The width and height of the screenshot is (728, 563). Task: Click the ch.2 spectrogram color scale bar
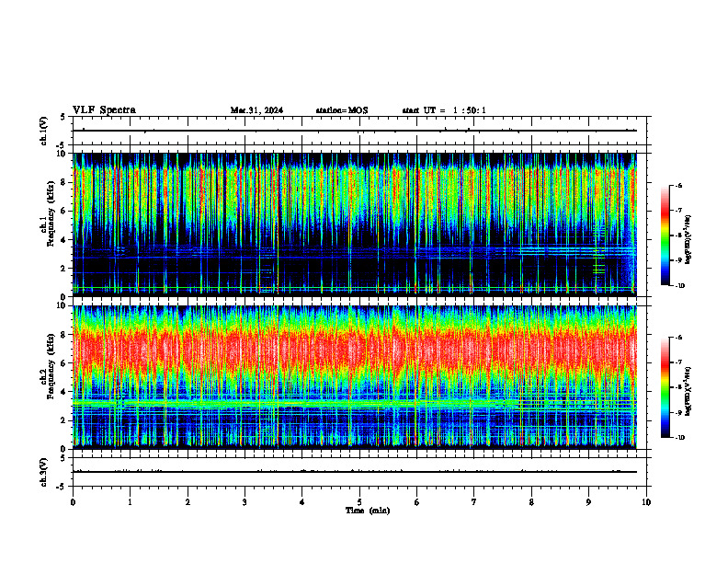click(665, 387)
